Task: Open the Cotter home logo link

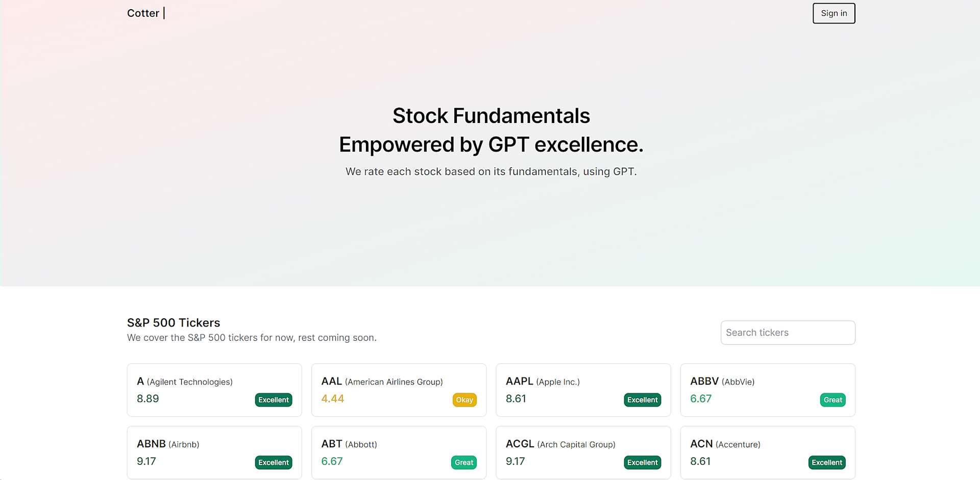Action: [x=143, y=13]
